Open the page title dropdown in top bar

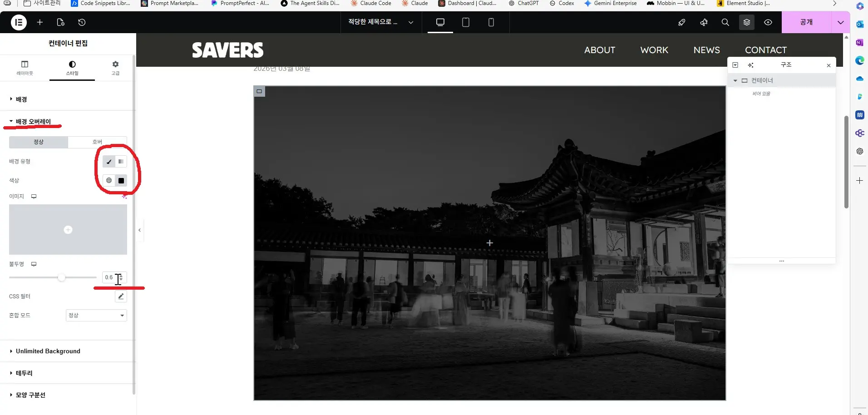pyautogui.click(x=381, y=22)
